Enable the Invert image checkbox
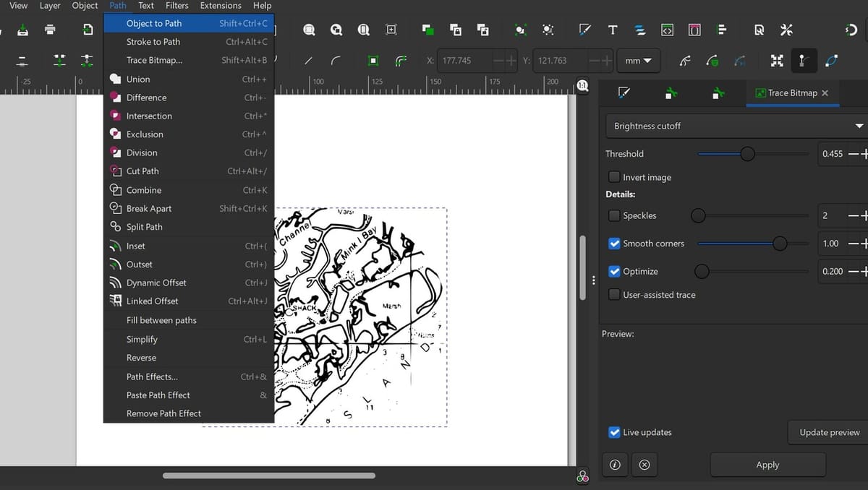Image resolution: width=868 pixels, height=490 pixels. pos(614,177)
